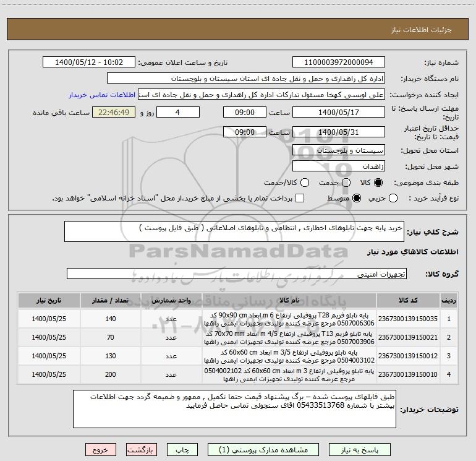Click the remaining days field showing 4

click(178, 113)
